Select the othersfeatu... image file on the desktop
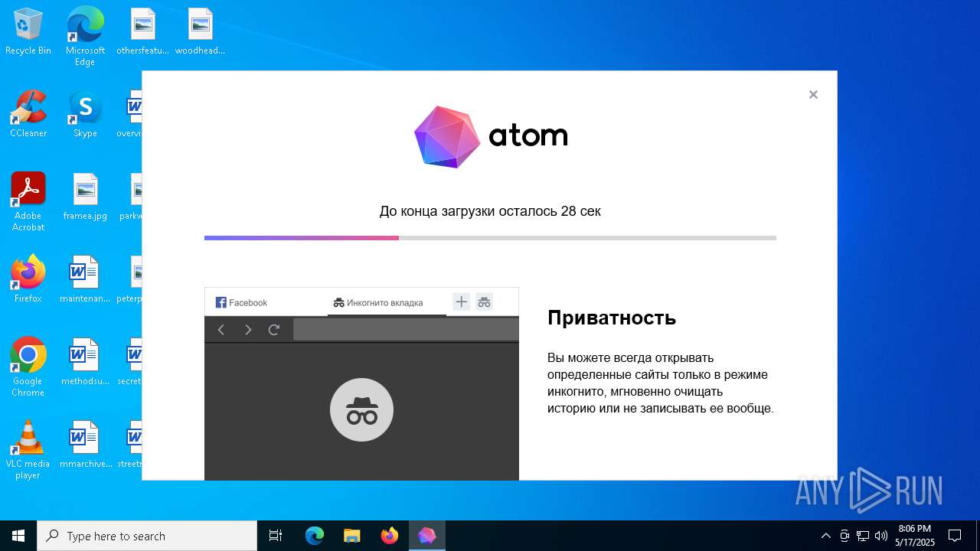This screenshot has width=980, height=551. [142, 32]
